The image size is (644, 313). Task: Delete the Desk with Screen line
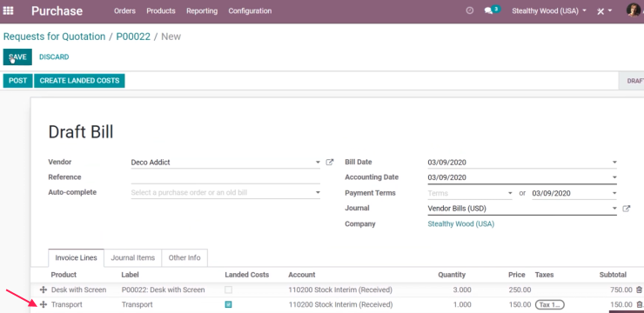pos(639,290)
